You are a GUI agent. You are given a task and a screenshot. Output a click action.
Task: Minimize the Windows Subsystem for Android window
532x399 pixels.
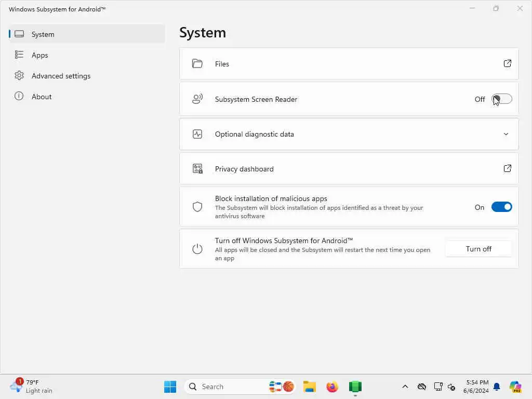[472, 8]
